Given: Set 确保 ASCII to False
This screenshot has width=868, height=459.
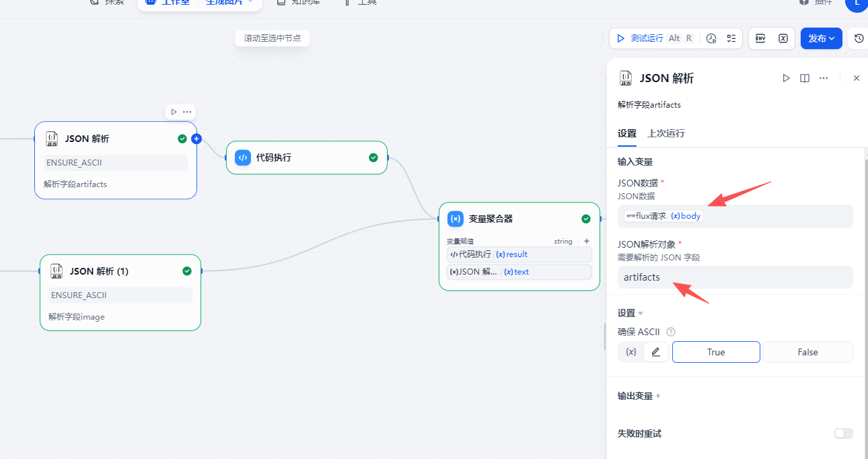Looking at the screenshot, I should [x=807, y=352].
